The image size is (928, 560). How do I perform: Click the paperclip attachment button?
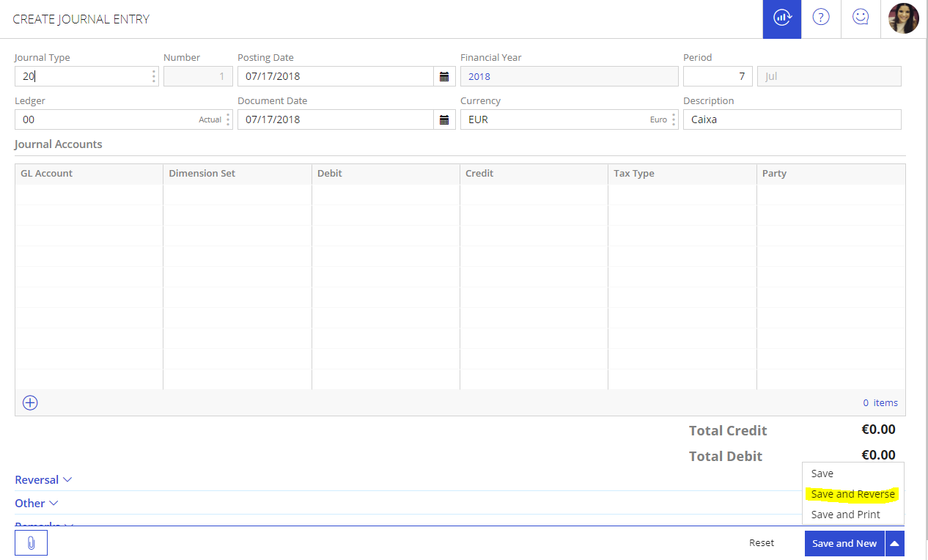[x=31, y=543]
